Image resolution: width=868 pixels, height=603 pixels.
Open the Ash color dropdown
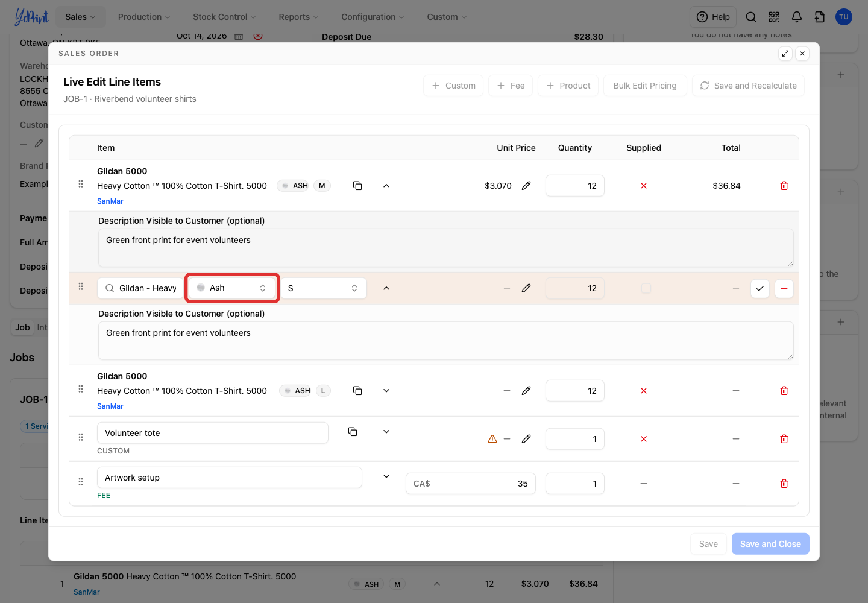tap(232, 288)
